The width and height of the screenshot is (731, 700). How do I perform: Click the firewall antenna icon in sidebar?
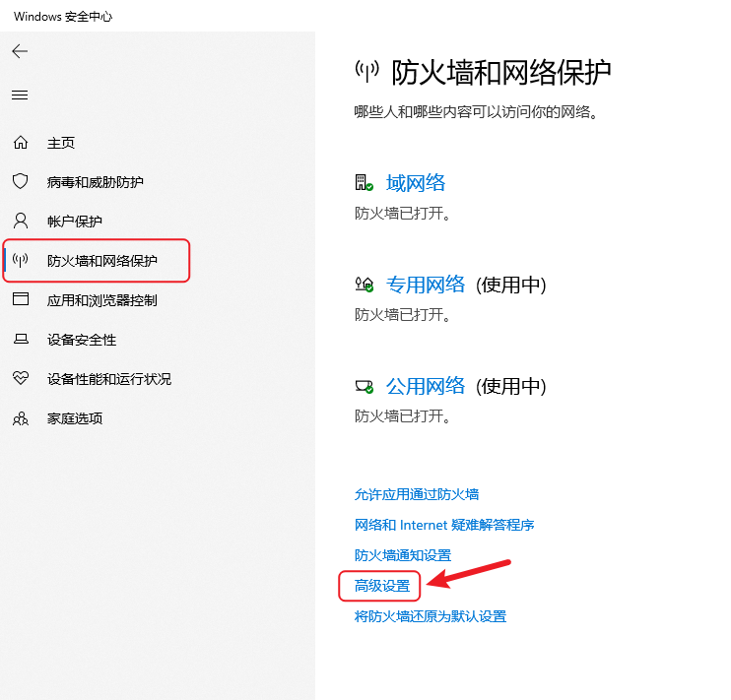click(21, 260)
